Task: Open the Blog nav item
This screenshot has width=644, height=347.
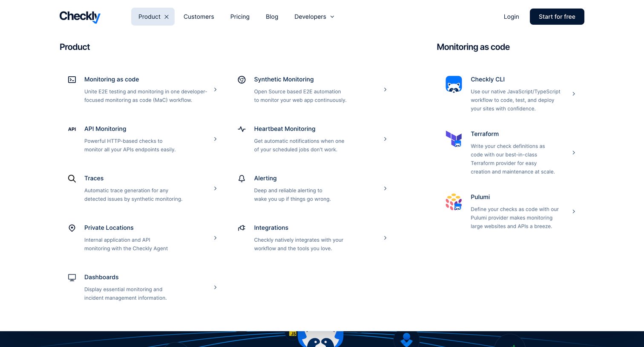Action: click(x=272, y=17)
